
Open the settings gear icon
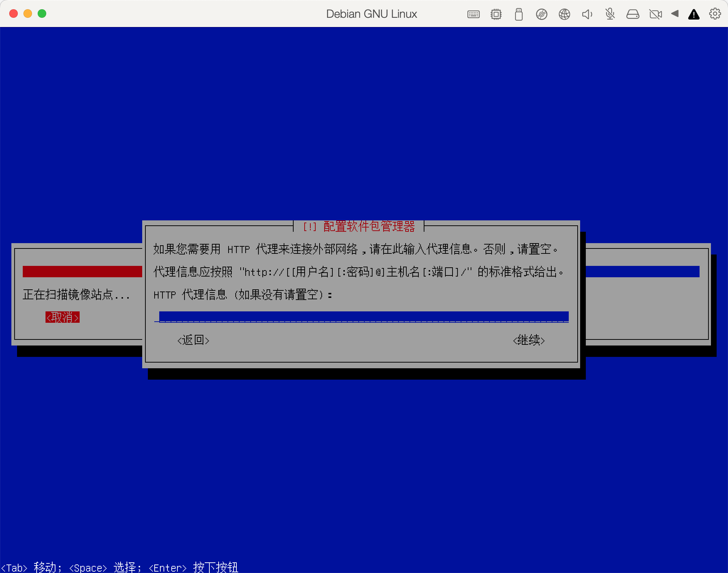(x=715, y=14)
